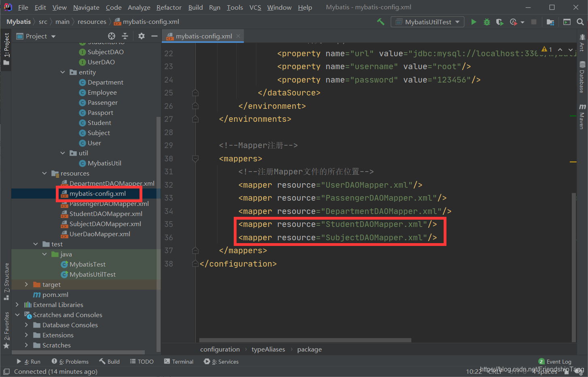This screenshot has width=588, height=377.
Task: Open the Structure tool window
Action: pos(6,281)
